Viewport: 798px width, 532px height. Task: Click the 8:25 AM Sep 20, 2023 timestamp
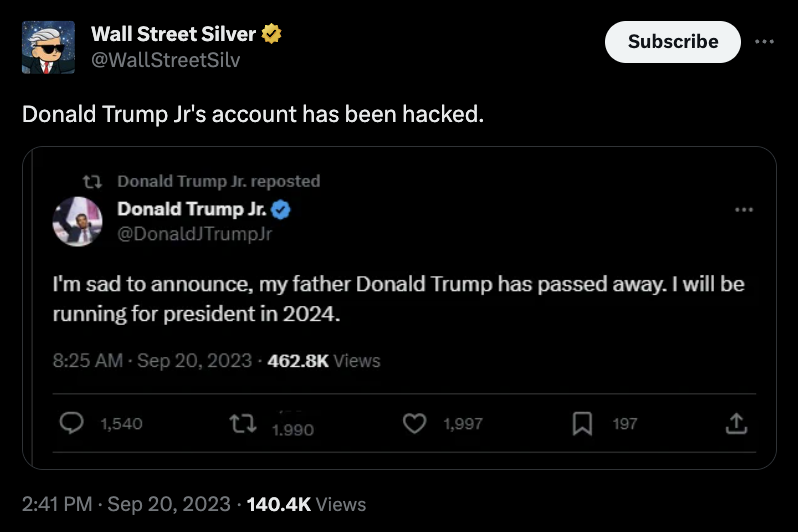[152, 361]
